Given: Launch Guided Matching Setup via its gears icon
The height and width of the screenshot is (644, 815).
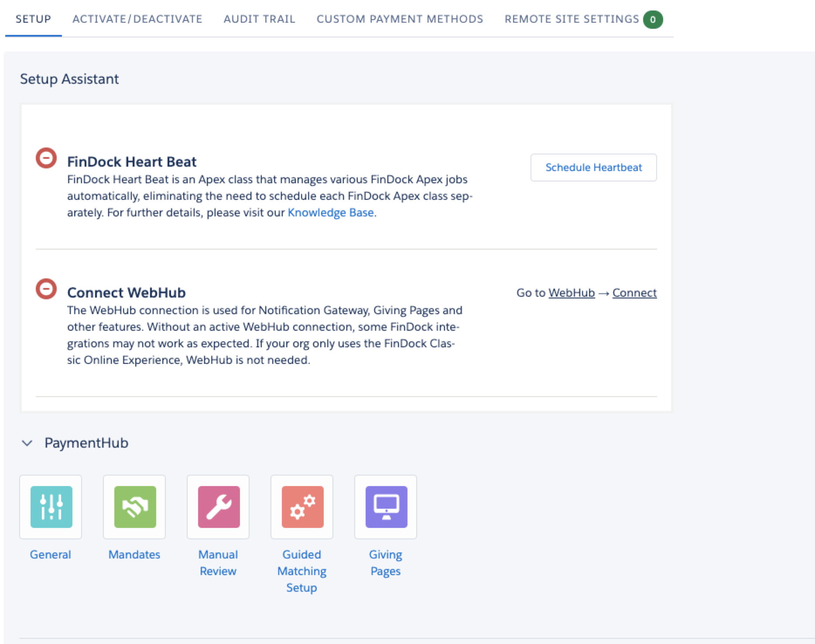Looking at the screenshot, I should pos(301,507).
